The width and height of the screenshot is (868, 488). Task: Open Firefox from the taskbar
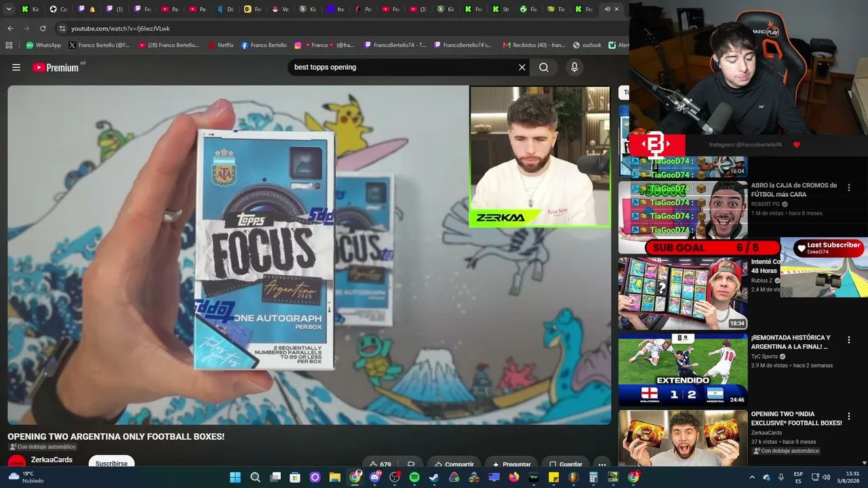(x=514, y=477)
